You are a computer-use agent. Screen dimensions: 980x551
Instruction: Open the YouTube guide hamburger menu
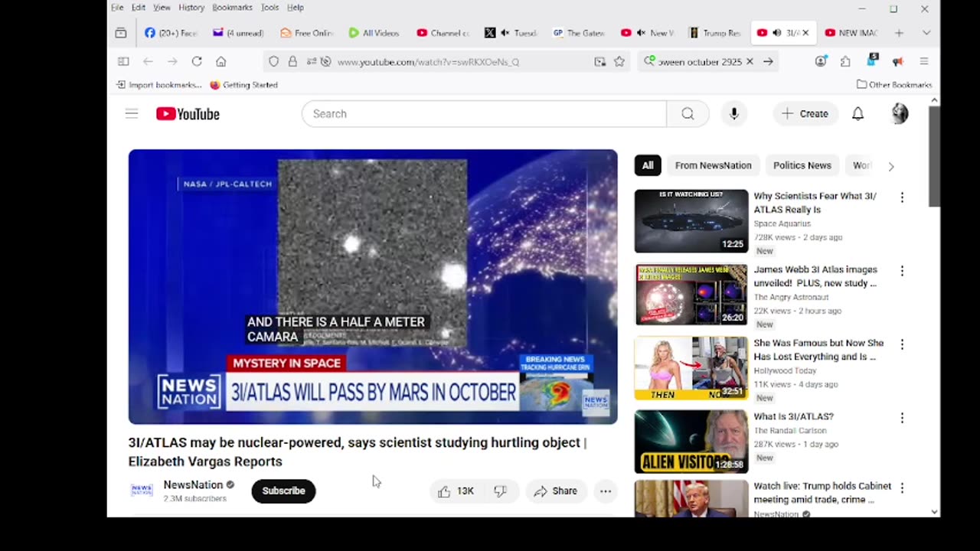click(132, 114)
